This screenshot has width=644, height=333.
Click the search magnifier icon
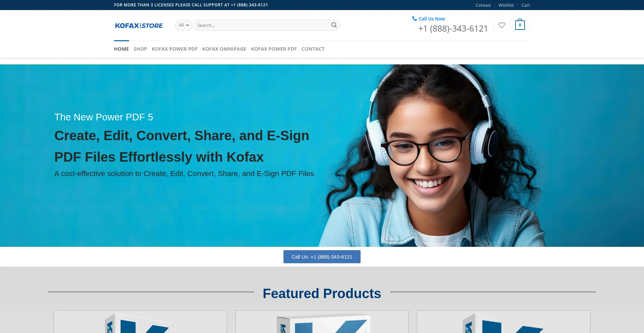334,25
